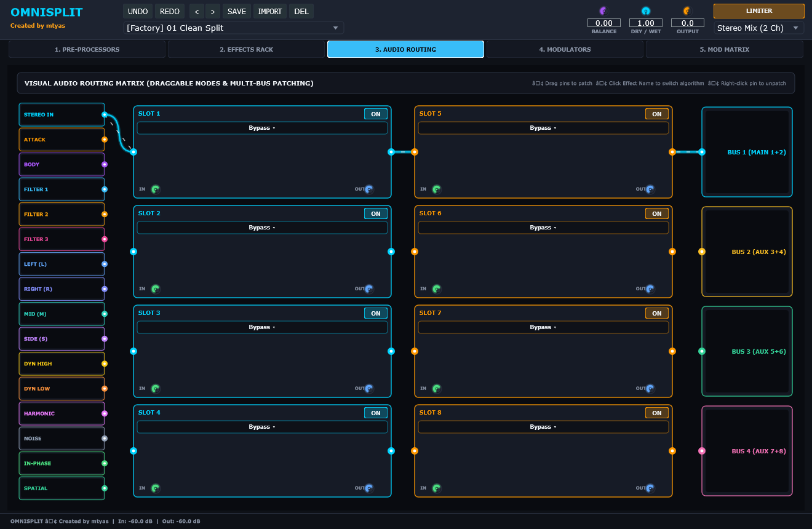Switch to 4. Modulators tab
Image resolution: width=812 pixels, height=529 pixels.
tap(565, 49)
